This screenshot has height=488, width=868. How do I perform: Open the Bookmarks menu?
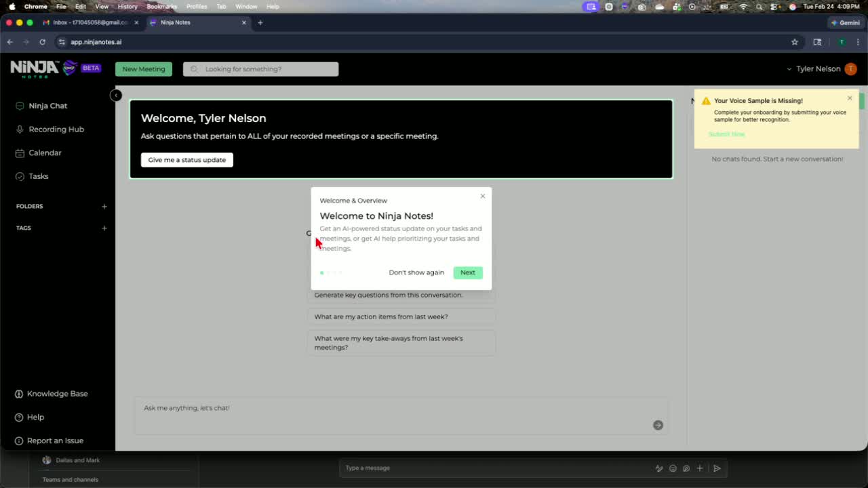(161, 6)
